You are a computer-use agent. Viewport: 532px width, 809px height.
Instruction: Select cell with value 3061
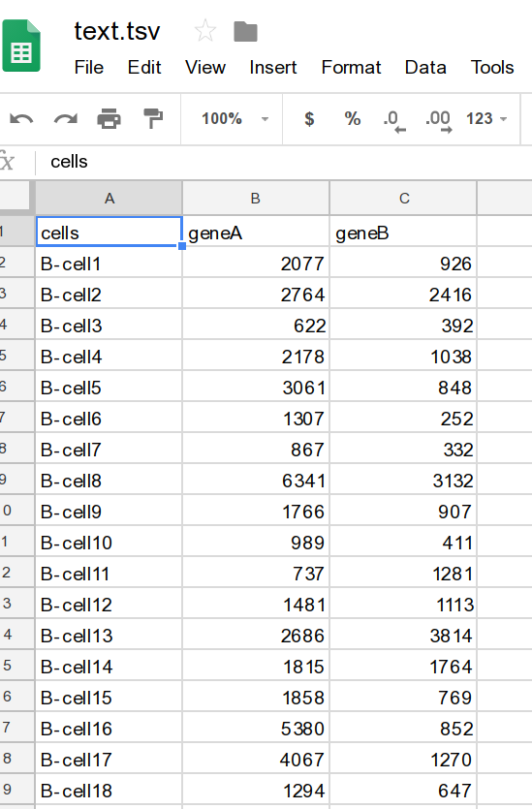click(x=256, y=387)
